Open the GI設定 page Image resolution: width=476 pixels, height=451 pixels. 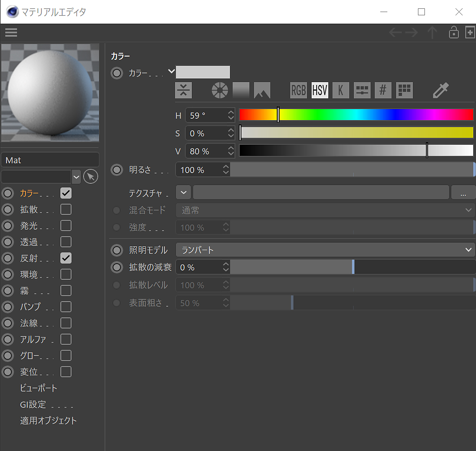[x=33, y=405]
